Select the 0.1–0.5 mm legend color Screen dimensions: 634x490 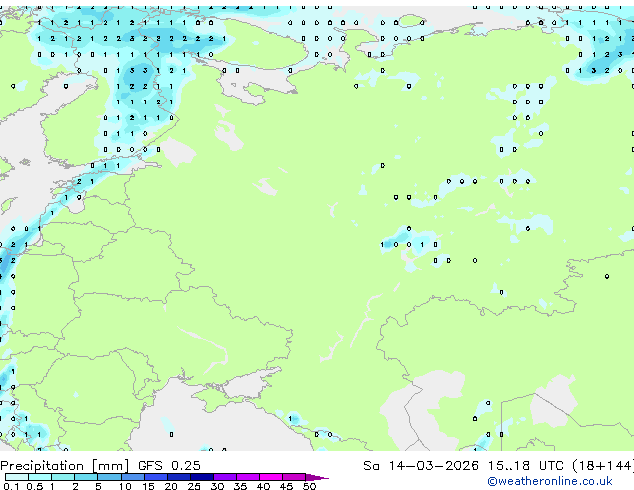point(17,477)
